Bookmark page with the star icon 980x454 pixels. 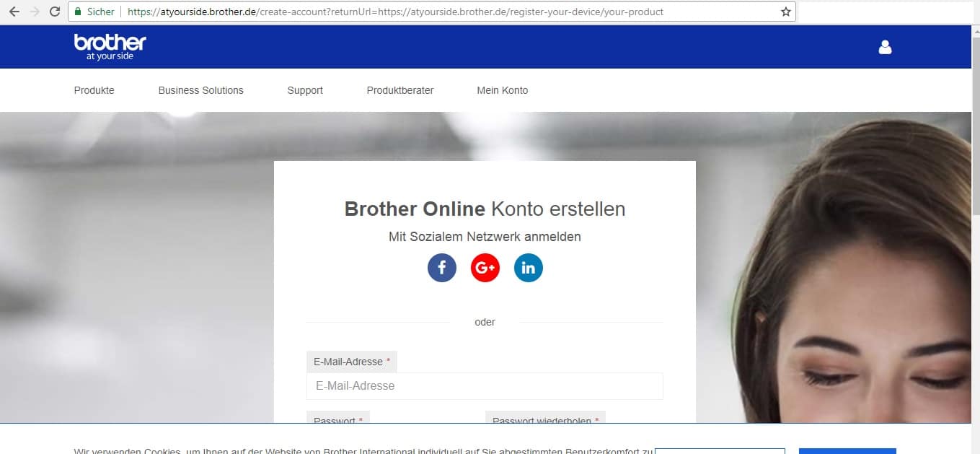point(786,12)
